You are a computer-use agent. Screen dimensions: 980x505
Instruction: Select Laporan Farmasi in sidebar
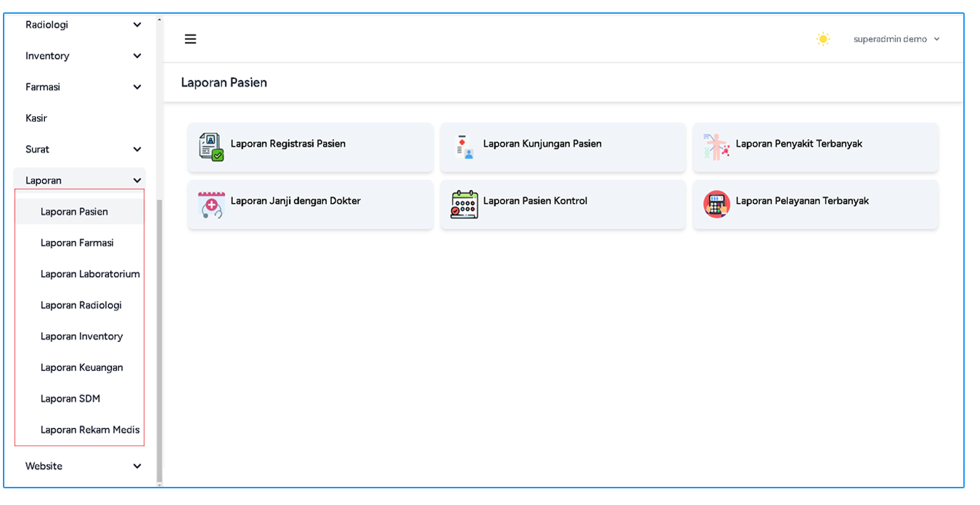[x=77, y=243]
